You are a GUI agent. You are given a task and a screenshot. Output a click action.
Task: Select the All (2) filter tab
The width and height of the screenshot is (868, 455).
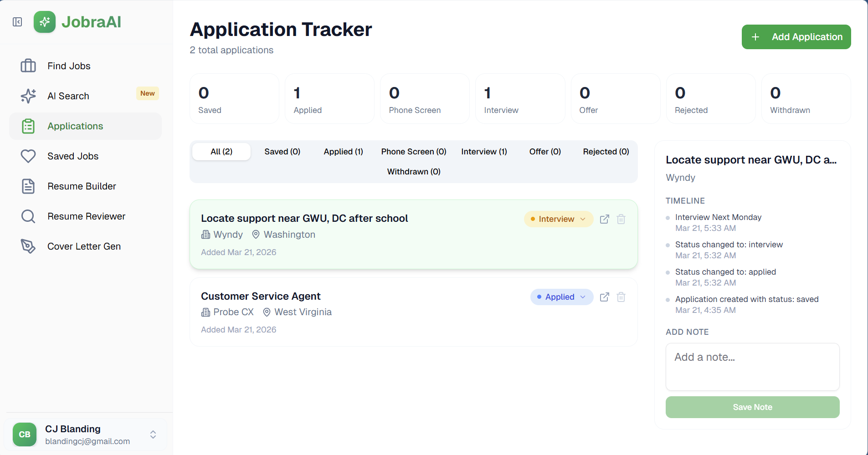click(x=221, y=152)
